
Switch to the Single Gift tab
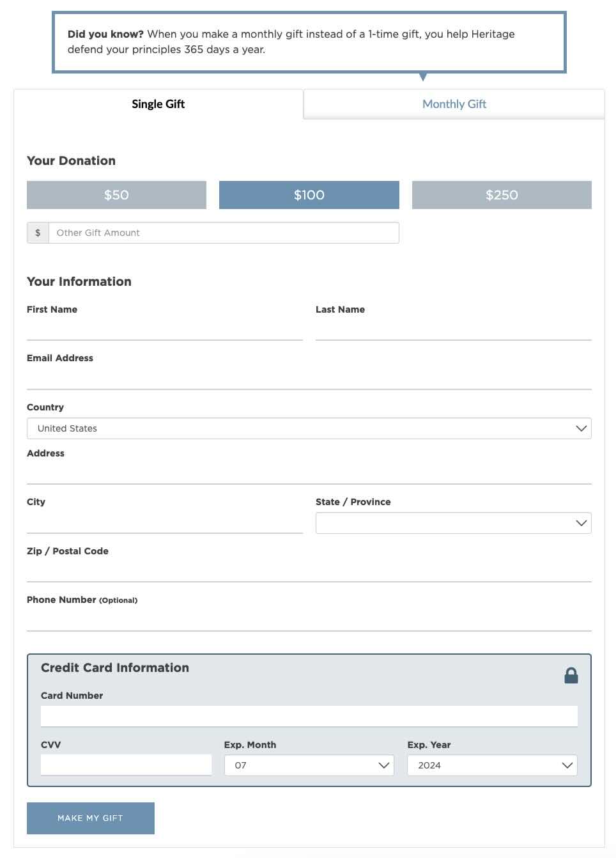[x=158, y=104]
